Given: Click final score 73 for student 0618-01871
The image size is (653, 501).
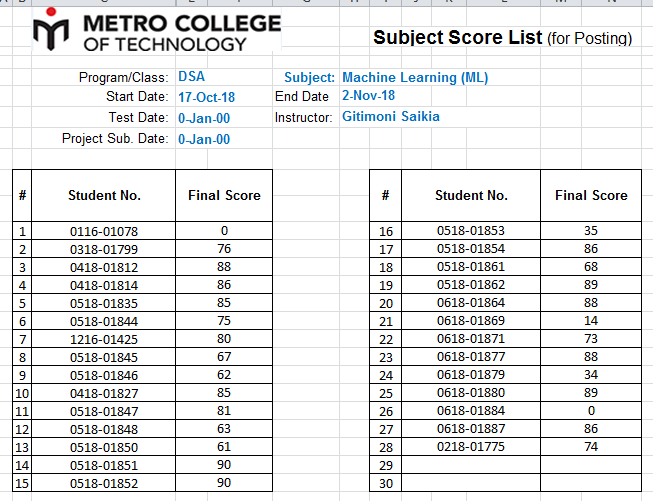Looking at the screenshot, I should pyautogui.click(x=591, y=339).
